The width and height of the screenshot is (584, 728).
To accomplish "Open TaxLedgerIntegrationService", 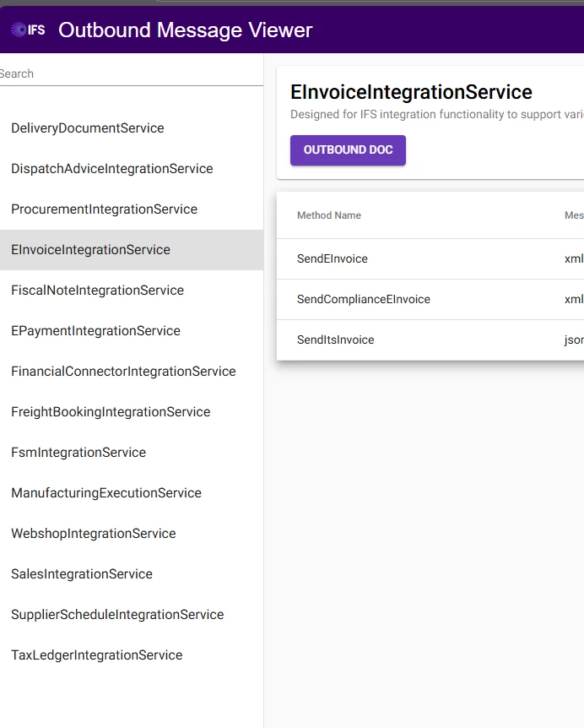I will pyautogui.click(x=132, y=655).
